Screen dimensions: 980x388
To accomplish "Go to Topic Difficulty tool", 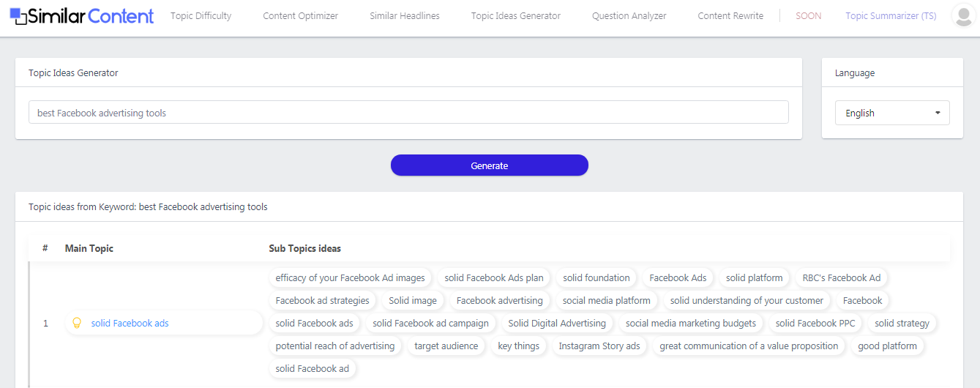I will pos(201,16).
